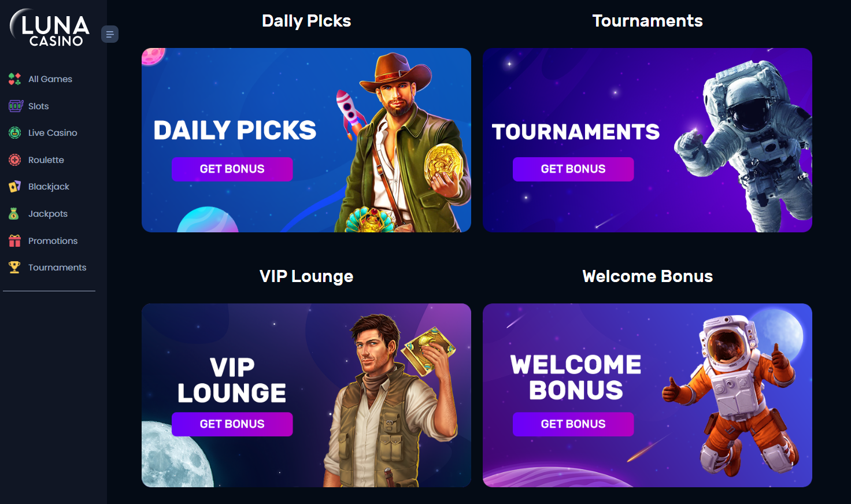
Task: Open Live Casino via its green icon
Action: [x=15, y=133]
